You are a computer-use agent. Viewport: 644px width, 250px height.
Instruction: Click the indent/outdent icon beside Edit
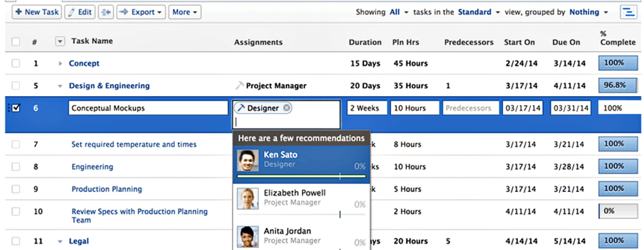pos(106,12)
